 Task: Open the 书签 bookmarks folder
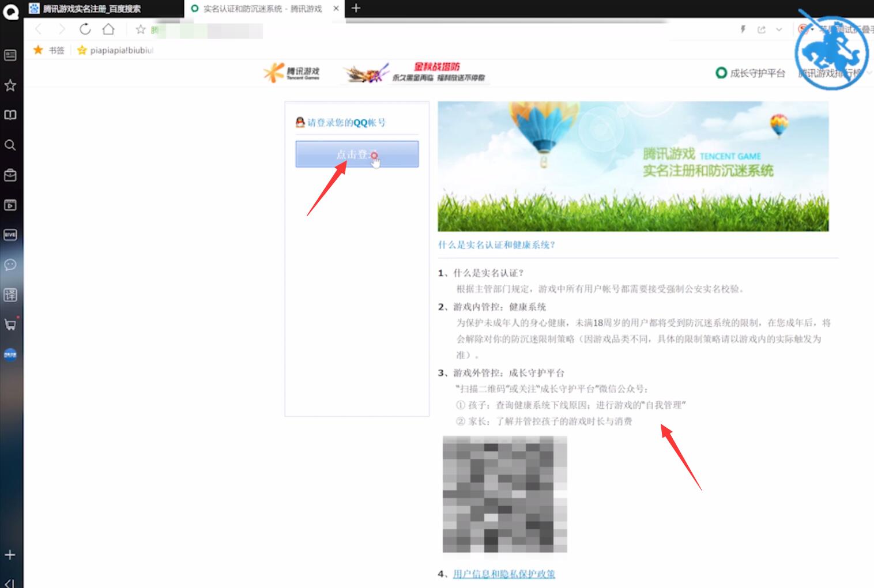tap(49, 50)
